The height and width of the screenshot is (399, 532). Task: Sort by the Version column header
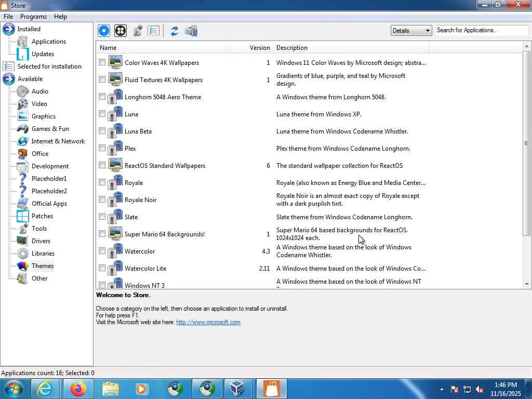(x=250, y=48)
